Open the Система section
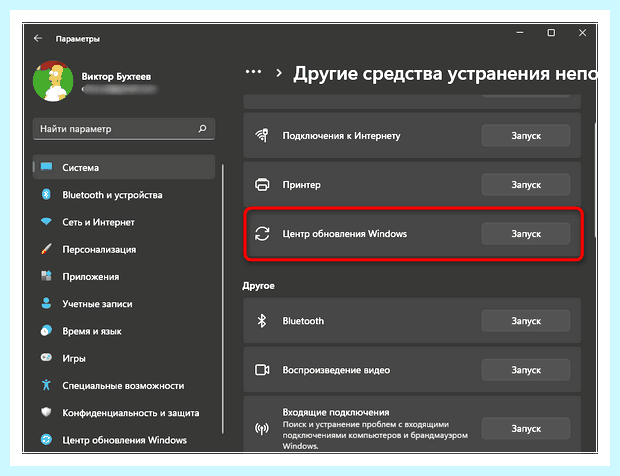620x476 pixels. [124, 167]
